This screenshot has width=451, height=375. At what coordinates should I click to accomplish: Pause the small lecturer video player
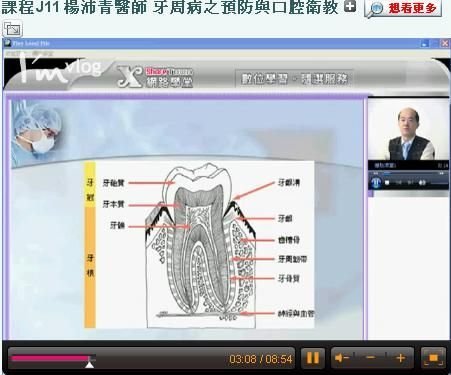point(376,182)
